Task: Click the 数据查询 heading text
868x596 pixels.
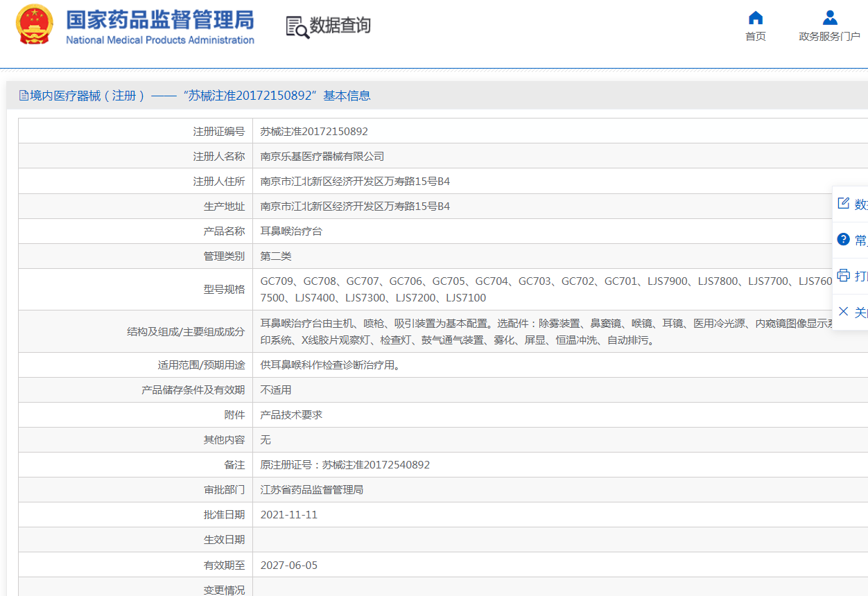Action: tap(340, 26)
